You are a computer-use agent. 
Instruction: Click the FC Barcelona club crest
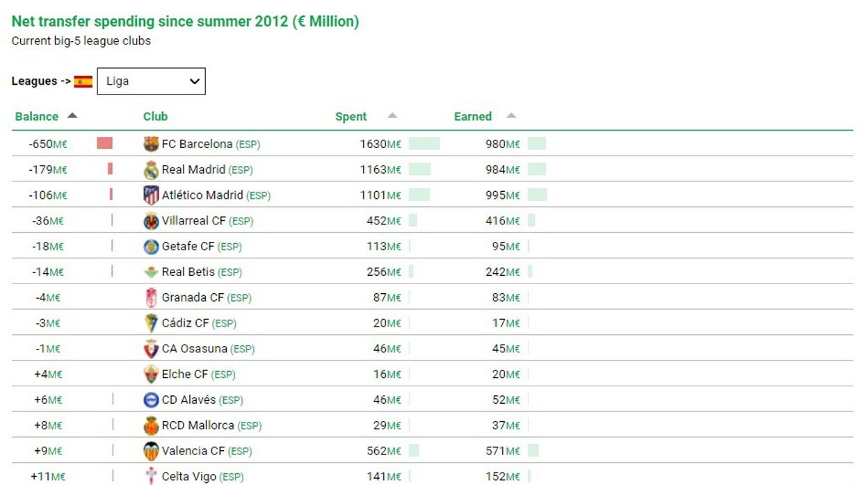[x=151, y=145]
